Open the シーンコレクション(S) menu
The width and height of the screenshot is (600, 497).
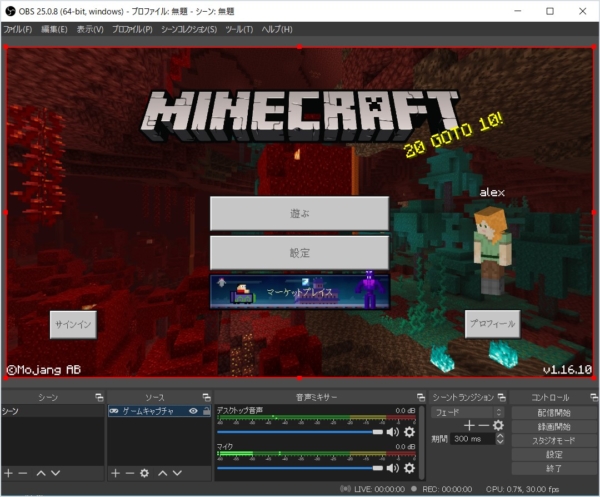click(189, 29)
